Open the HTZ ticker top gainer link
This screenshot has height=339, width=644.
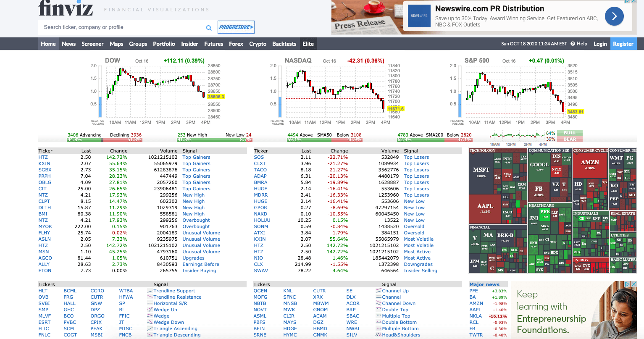43,157
